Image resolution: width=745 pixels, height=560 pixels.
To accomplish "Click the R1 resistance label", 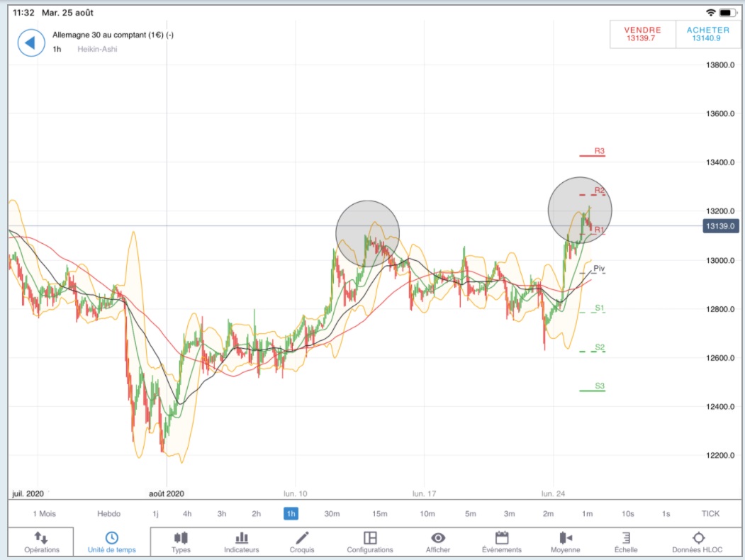I will [599, 230].
